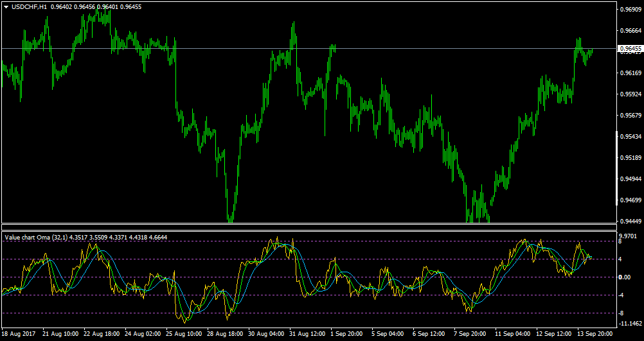This screenshot has height=341, width=644.
Task: Click the indicator level label -4
Action: tap(623, 295)
